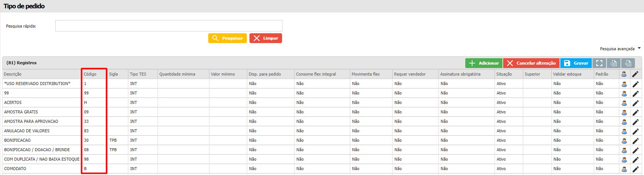Sort by Disp. para pedido column
644x175 pixels.
pos(265,74)
